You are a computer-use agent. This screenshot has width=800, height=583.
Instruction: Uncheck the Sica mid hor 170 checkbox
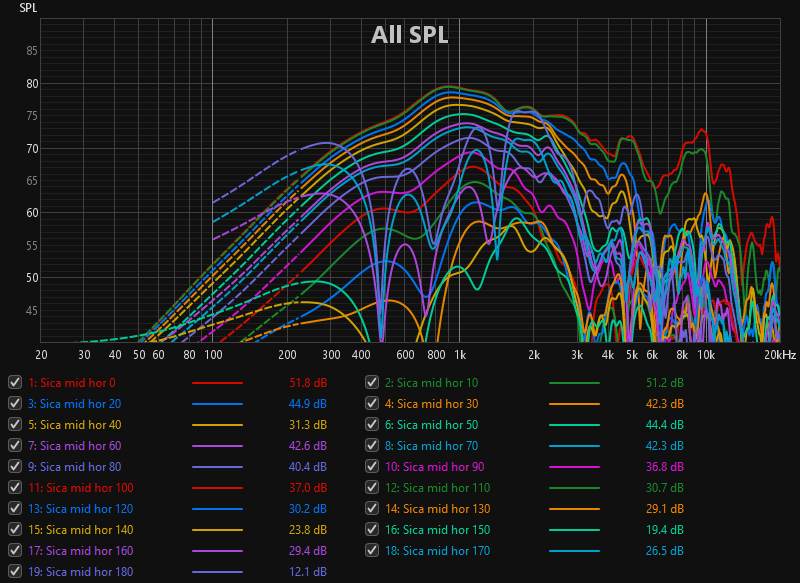pyautogui.click(x=372, y=550)
